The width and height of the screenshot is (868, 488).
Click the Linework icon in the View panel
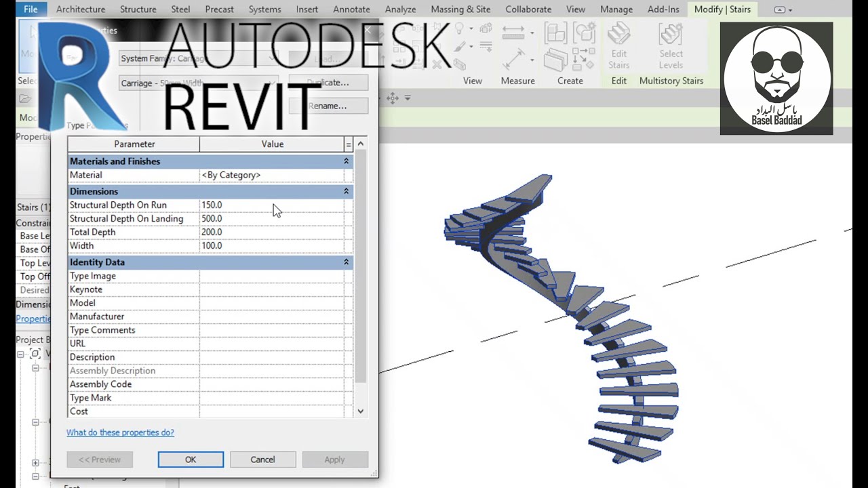click(x=486, y=47)
